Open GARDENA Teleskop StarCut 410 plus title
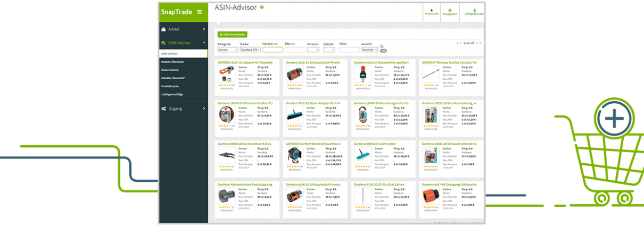 coord(449,62)
